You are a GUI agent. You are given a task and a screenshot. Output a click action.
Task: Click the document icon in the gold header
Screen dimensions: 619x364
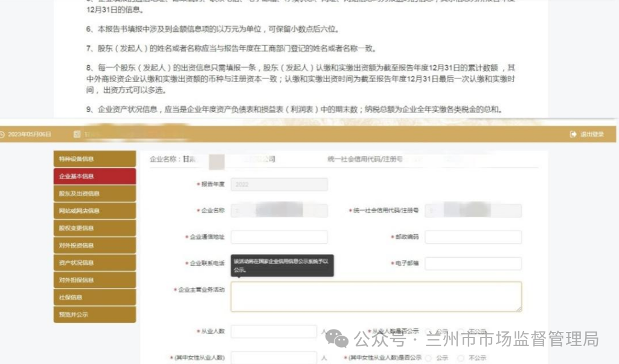77,135
